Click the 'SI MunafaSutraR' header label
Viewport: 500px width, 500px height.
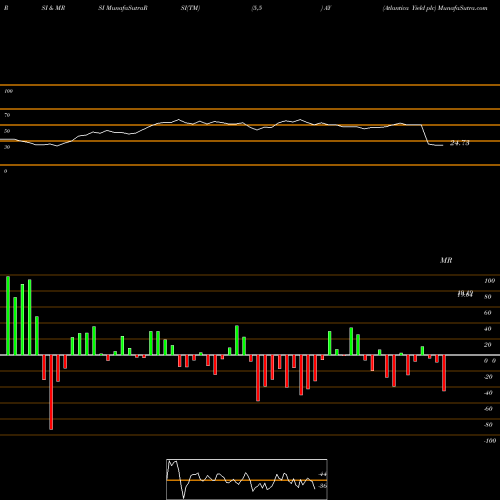pos(123,8)
